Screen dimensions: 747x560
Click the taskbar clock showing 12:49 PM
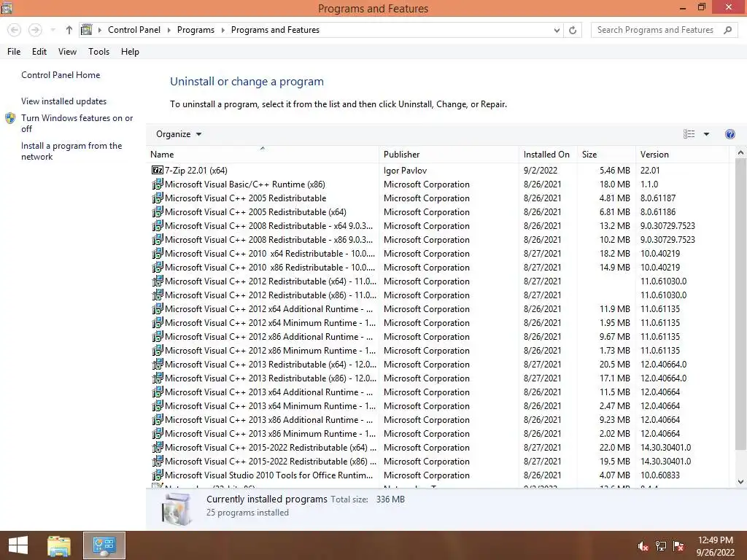(x=716, y=545)
